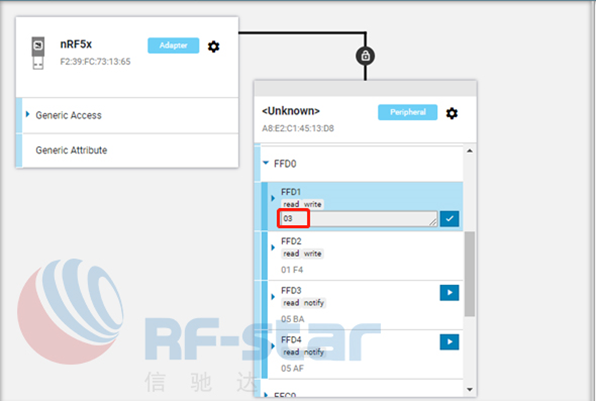Expand the FFD1 characteristic
596x401 pixels.
click(x=273, y=198)
